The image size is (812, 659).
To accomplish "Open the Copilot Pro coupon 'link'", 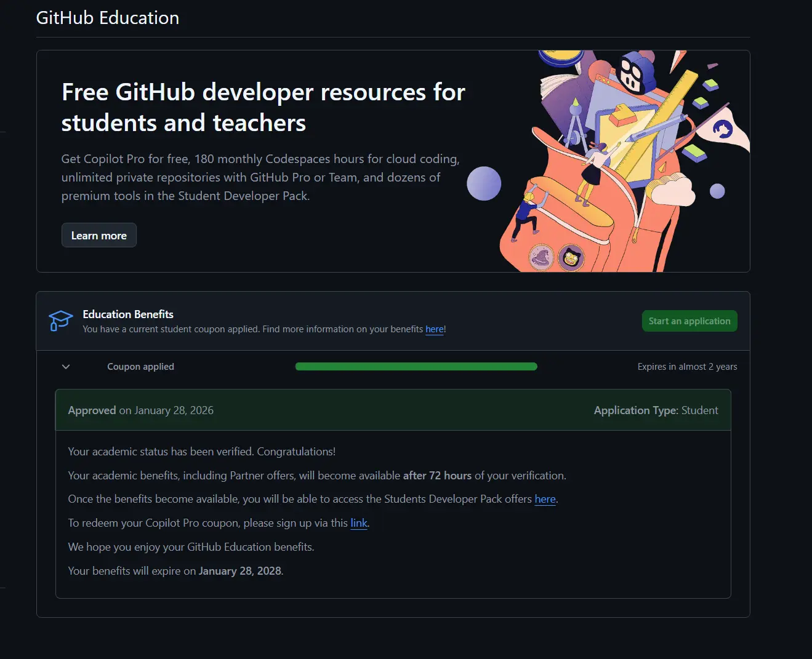I will click(x=359, y=523).
